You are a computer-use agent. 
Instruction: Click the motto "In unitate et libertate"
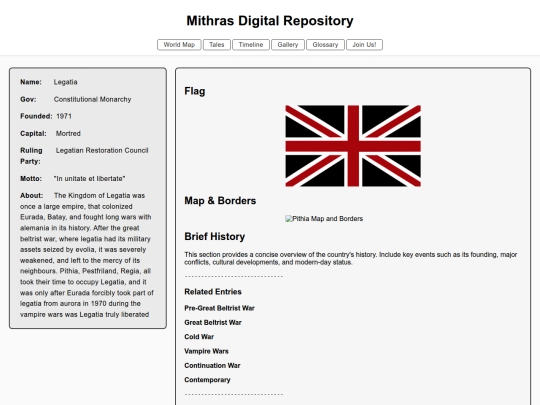click(90, 179)
